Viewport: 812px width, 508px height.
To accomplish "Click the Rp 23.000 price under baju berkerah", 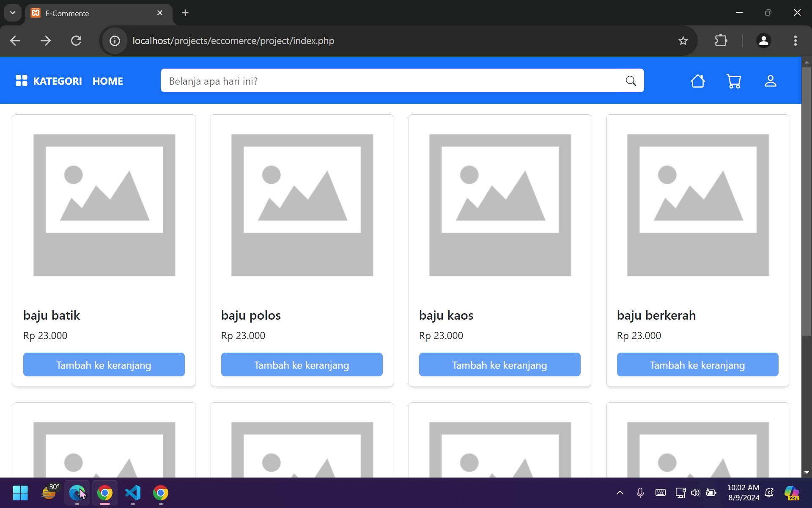I will click(x=639, y=336).
